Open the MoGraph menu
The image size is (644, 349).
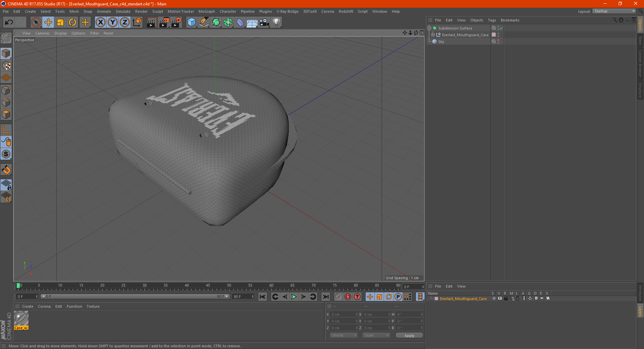[x=207, y=11]
